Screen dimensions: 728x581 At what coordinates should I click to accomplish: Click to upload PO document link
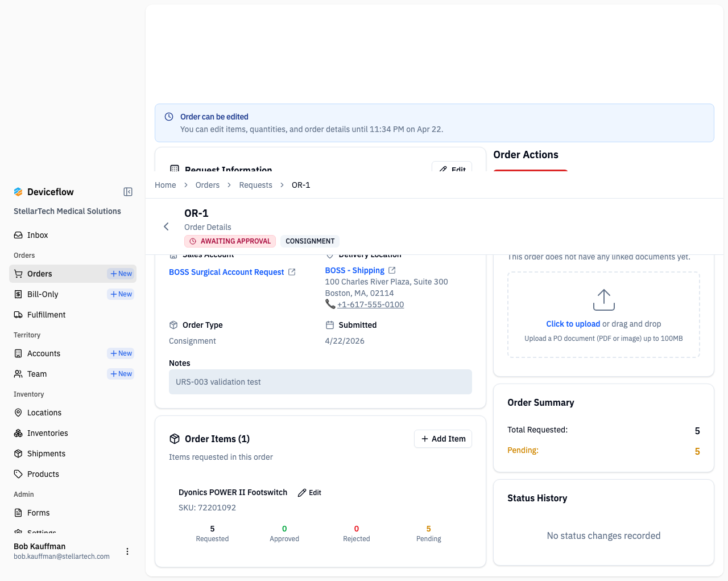(573, 324)
